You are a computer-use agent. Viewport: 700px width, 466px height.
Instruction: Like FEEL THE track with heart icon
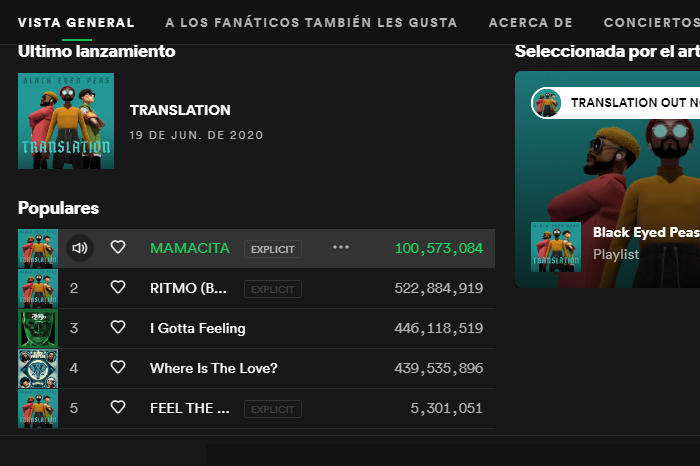(118, 408)
